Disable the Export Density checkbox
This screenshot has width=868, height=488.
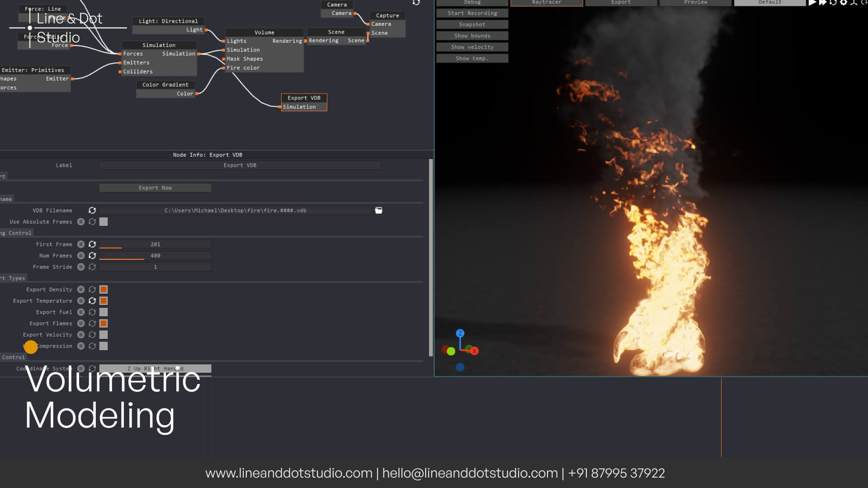tap(104, 290)
